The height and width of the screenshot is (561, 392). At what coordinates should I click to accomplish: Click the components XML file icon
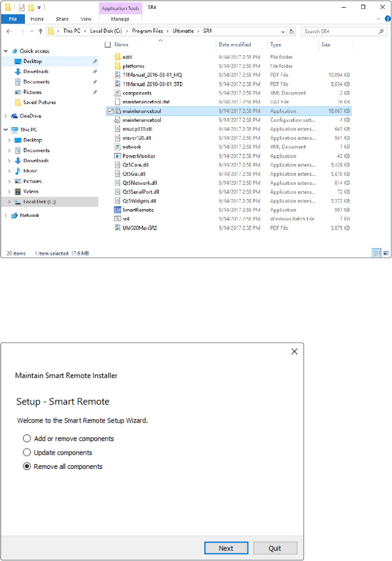click(x=118, y=93)
